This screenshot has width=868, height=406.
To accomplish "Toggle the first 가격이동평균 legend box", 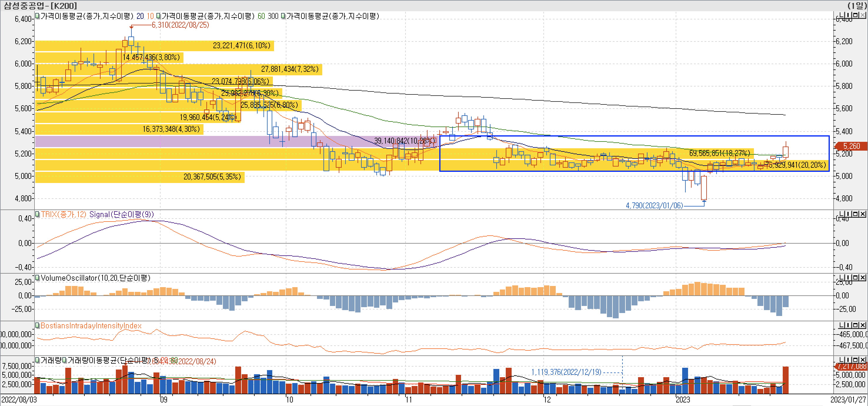I will click(38, 16).
